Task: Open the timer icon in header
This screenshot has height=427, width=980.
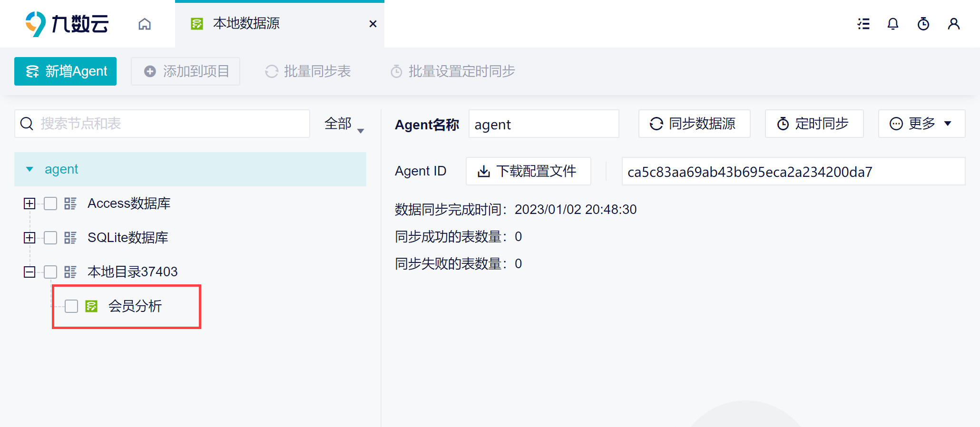Action: [923, 24]
